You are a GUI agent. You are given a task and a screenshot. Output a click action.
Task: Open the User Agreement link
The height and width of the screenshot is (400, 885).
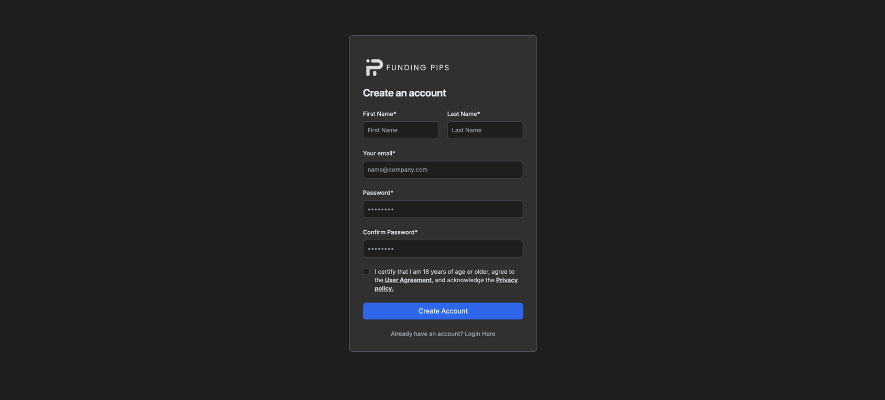(x=408, y=280)
